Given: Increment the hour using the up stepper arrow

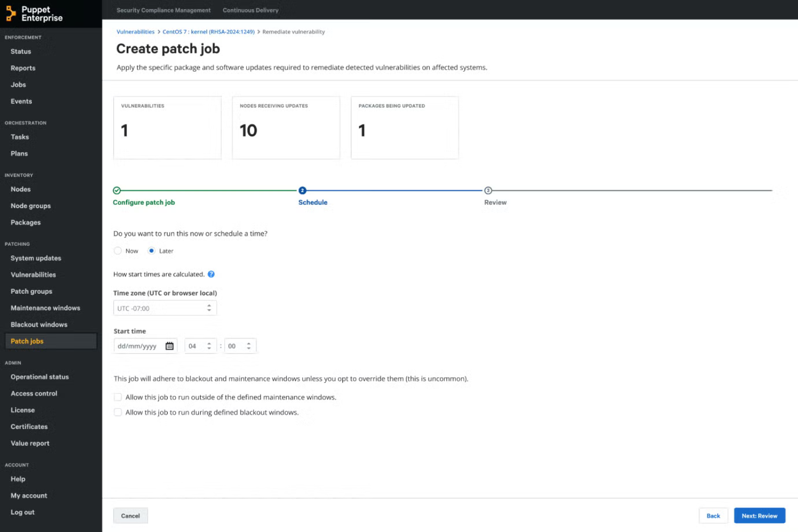Looking at the screenshot, I should click(210, 343).
